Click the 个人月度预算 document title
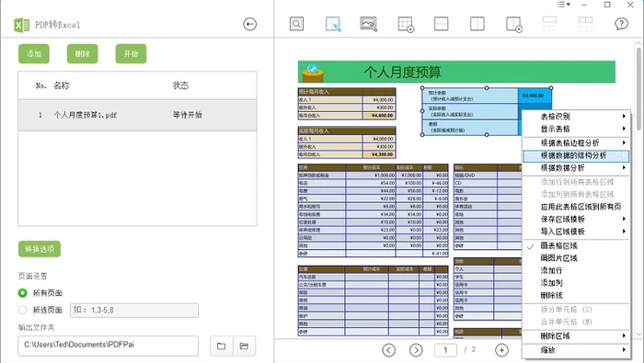The width and height of the screenshot is (644, 363). [x=403, y=73]
